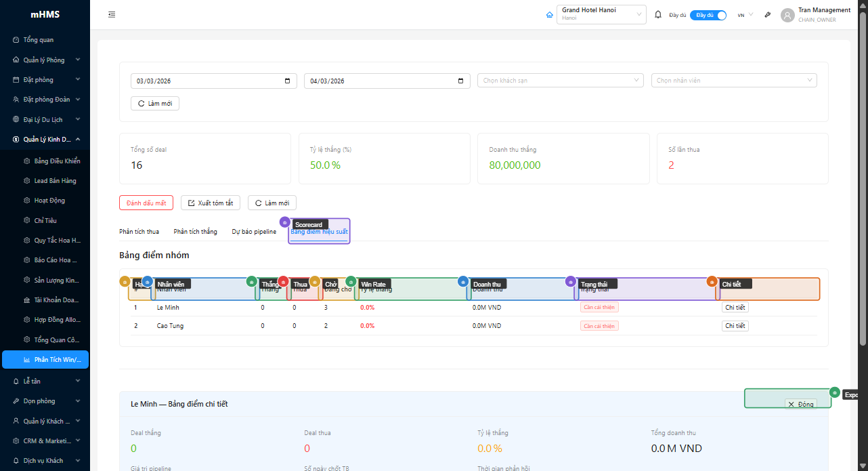Click the Xuất tóm tắt button
The height and width of the screenshot is (471, 868).
click(211, 203)
